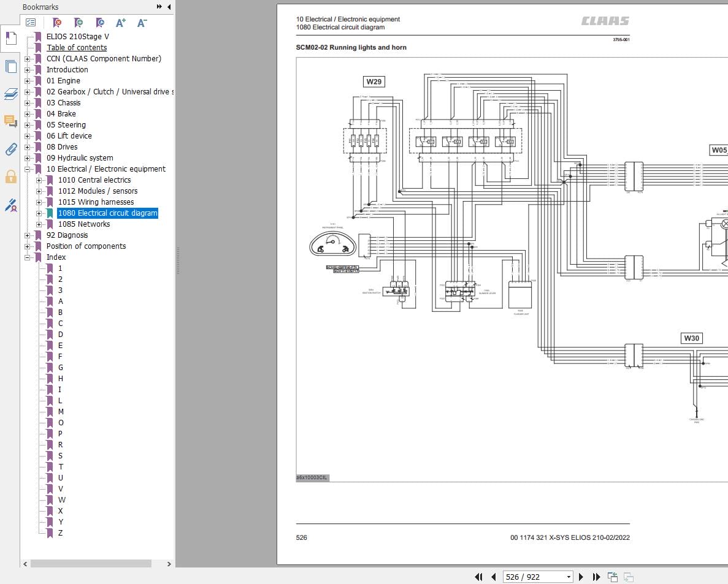Collapse the bookmarks panel arrow
728x584 pixels.
(x=169, y=7)
